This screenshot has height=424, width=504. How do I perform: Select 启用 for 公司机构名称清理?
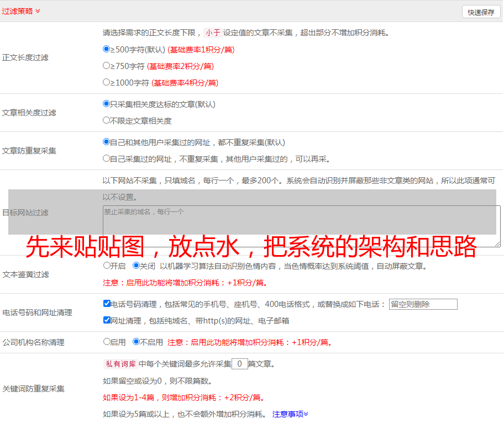107,342
